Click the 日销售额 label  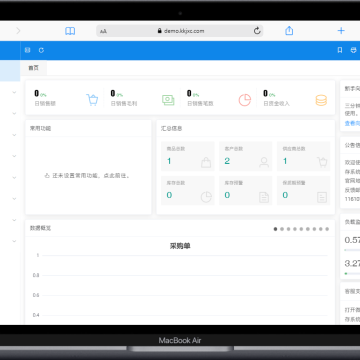(45, 104)
